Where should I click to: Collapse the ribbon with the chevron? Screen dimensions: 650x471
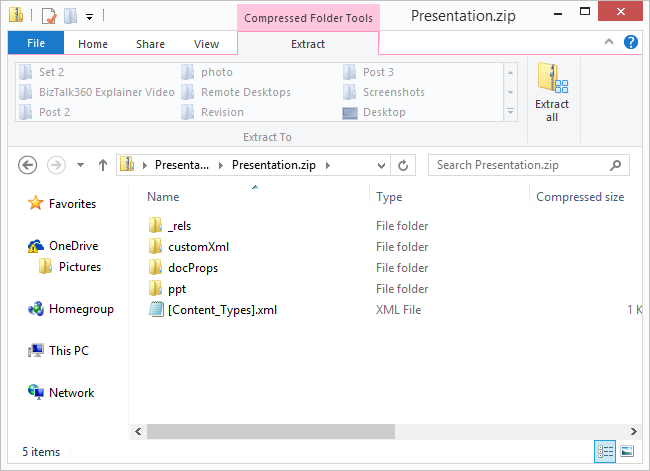610,43
